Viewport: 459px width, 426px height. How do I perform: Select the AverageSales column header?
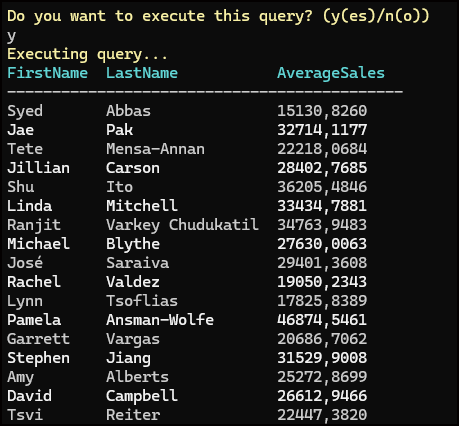[331, 74]
